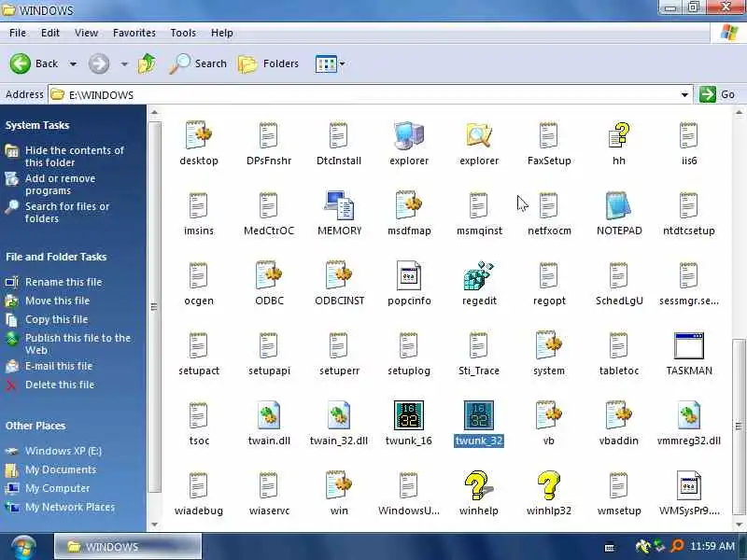The width and height of the screenshot is (747, 560).
Task: Click Add or remove programs link
Action: pyautogui.click(x=60, y=184)
